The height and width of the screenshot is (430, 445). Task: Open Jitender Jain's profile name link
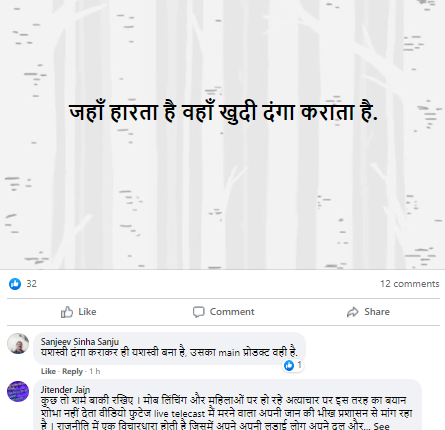(65, 390)
